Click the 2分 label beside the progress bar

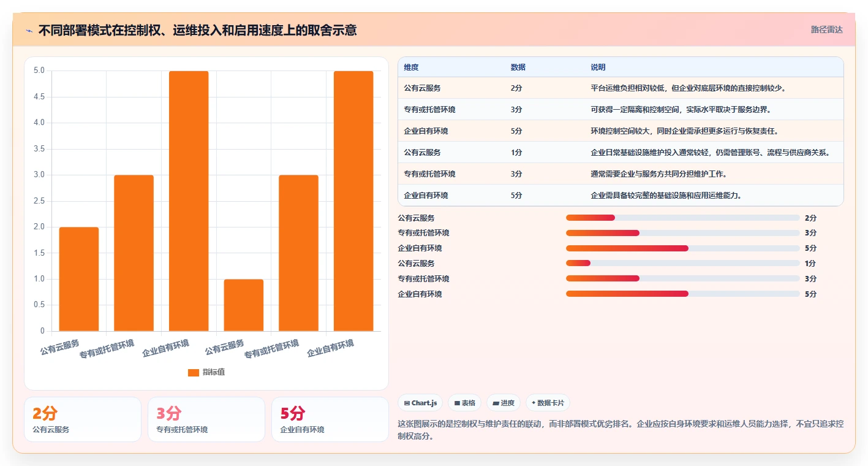(x=810, y=218)
